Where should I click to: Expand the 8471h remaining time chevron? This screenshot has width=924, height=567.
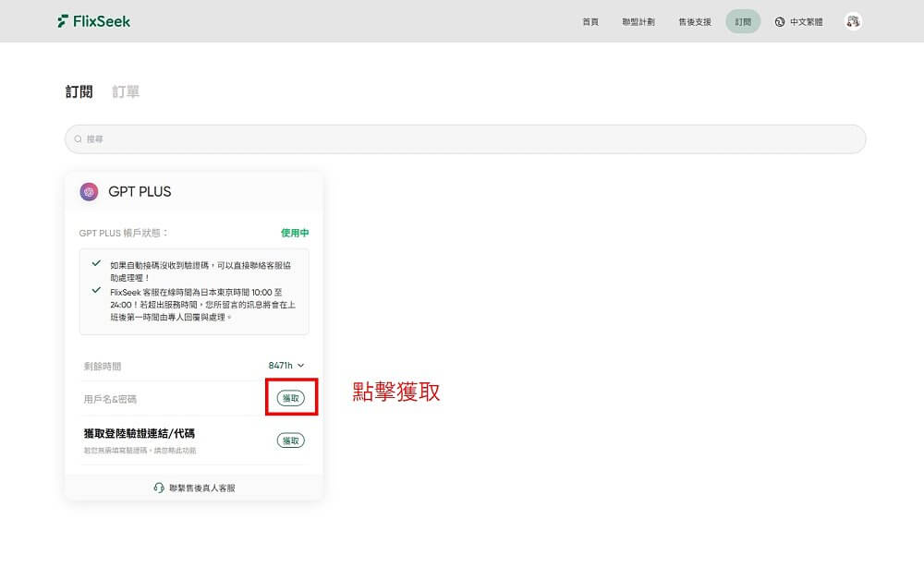(300, 366)
